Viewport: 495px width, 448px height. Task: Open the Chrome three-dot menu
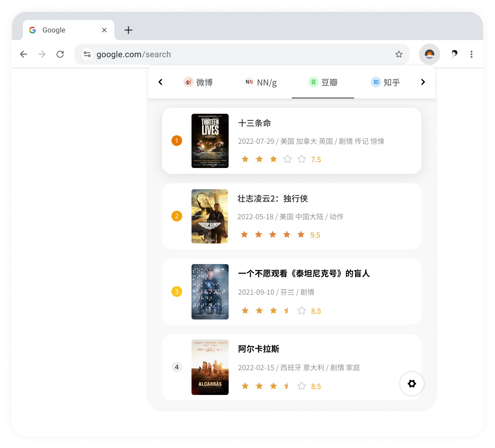pyautogui.click(x=472, y=54)
